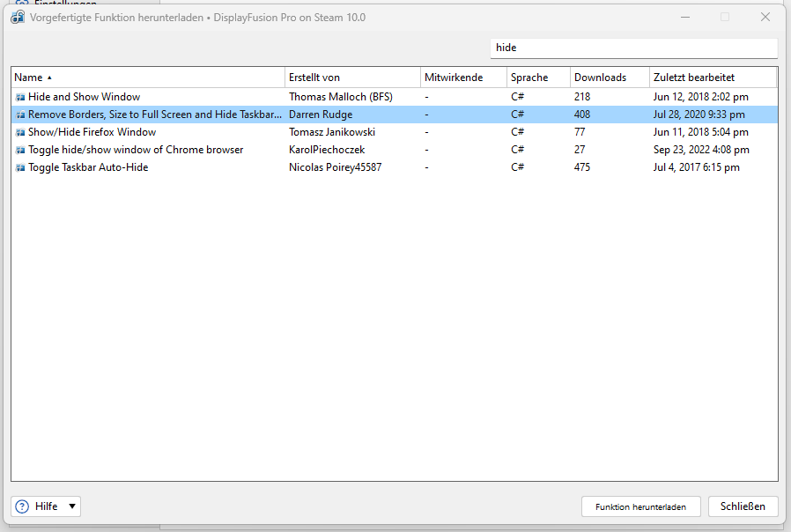Sort by the Sprache column header
Viewport: 791px width, 532px height.
point(539,78)
